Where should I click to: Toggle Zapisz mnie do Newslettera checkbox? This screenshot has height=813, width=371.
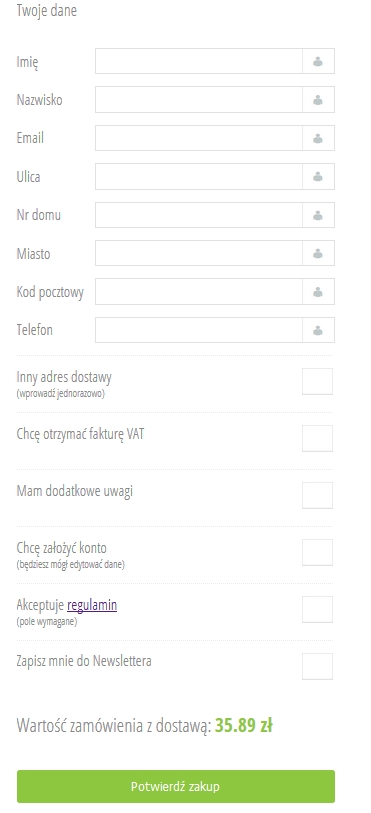(318, 667)
